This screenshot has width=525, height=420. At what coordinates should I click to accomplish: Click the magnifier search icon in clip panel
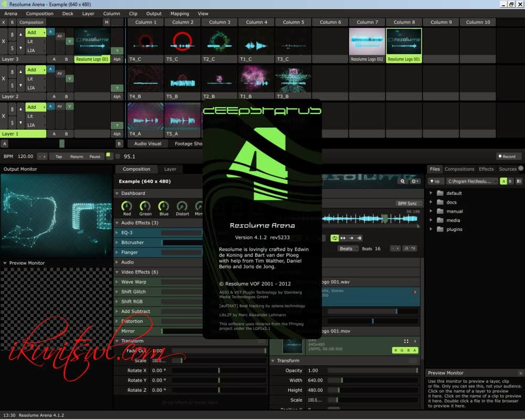click(x=402, y=181)
